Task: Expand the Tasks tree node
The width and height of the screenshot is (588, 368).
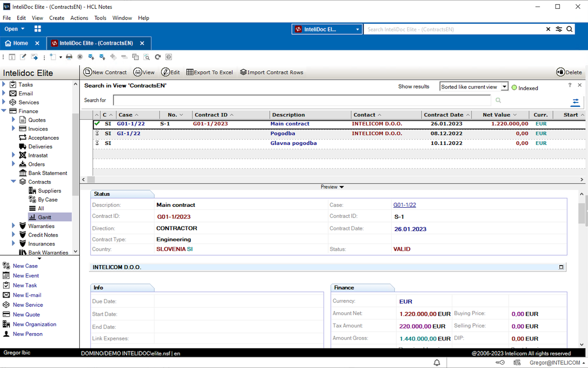Action: click(x=4, y=85)
